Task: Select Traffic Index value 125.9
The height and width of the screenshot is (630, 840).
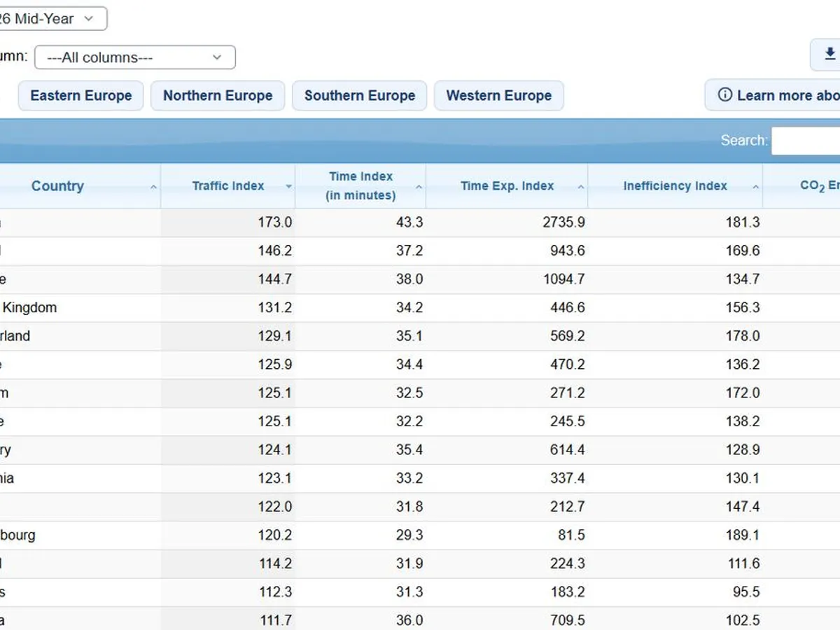Action: [274, 365]
